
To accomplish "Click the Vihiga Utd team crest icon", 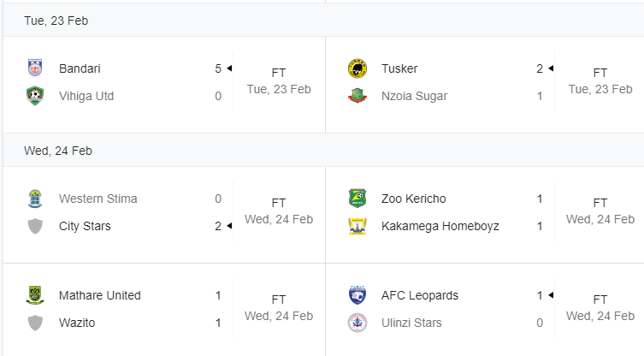I will point(35,96).
